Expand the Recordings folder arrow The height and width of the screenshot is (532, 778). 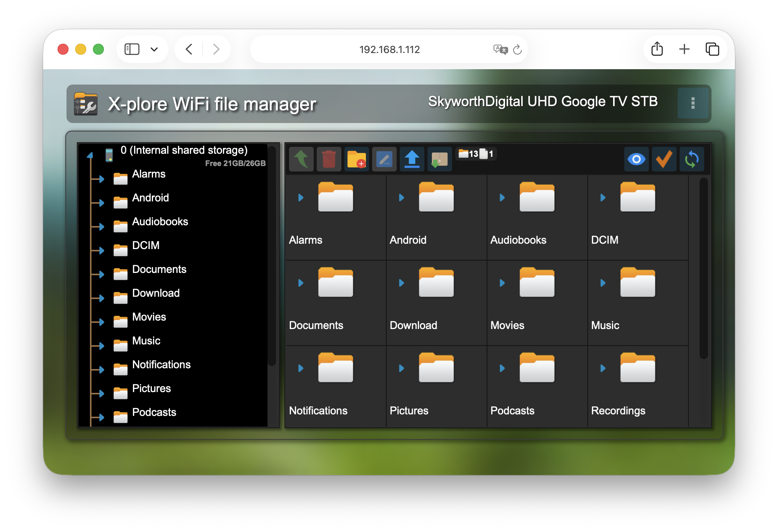click(602, 368)
